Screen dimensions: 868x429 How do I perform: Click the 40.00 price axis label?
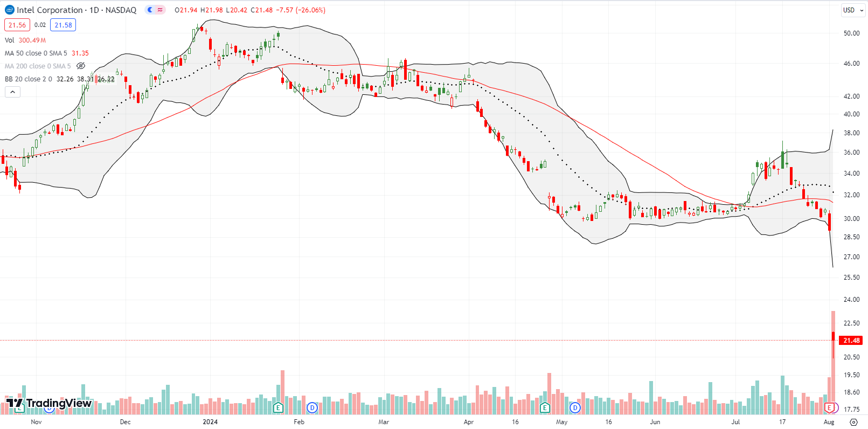tap(851, 114)
